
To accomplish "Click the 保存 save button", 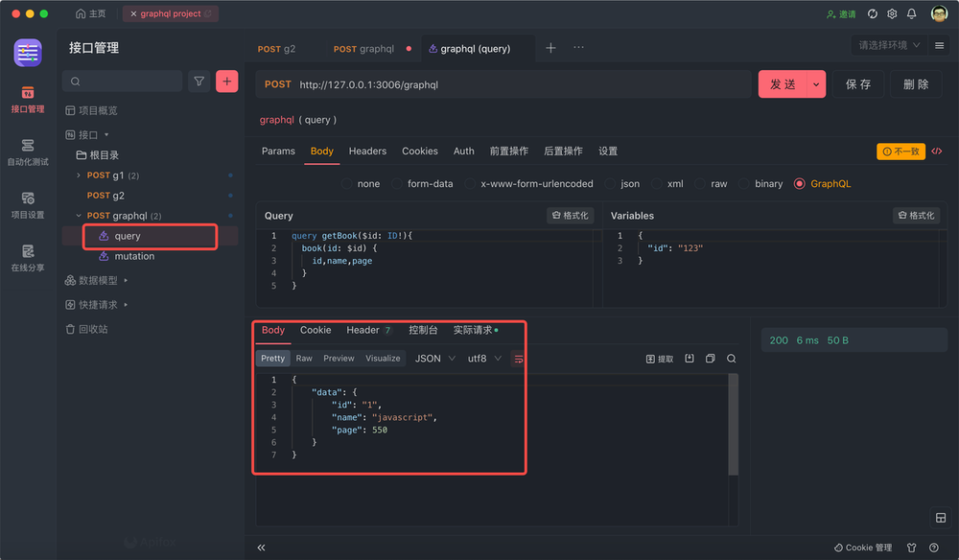I will (x=856, y=83).
